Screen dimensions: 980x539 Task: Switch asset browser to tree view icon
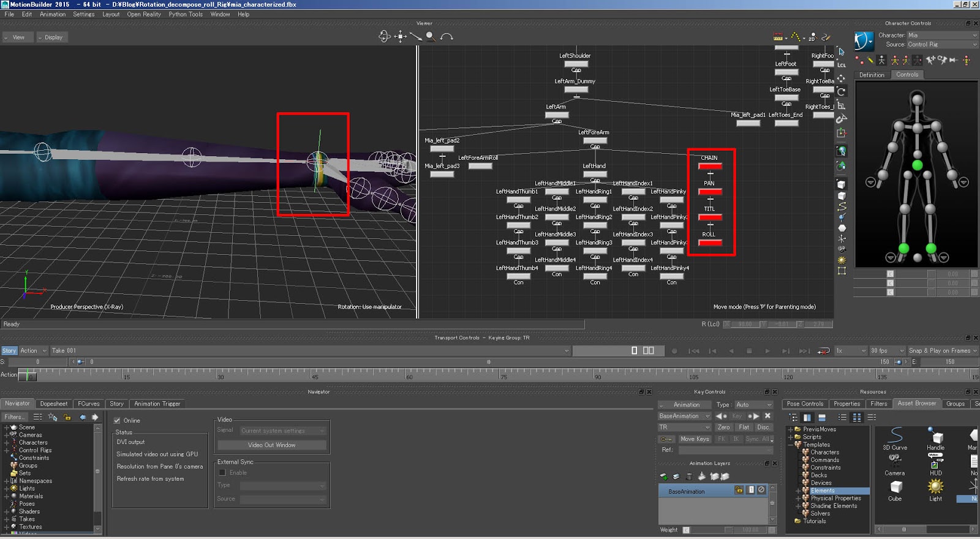click(x=793, y=418)
